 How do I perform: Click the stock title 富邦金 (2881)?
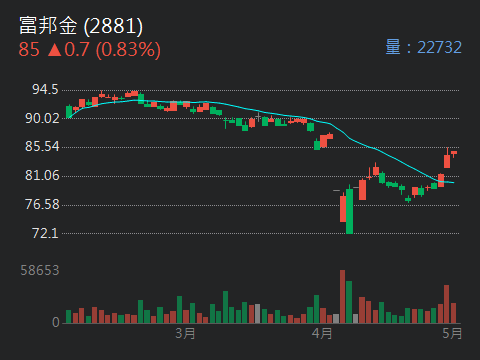[81, 26]
